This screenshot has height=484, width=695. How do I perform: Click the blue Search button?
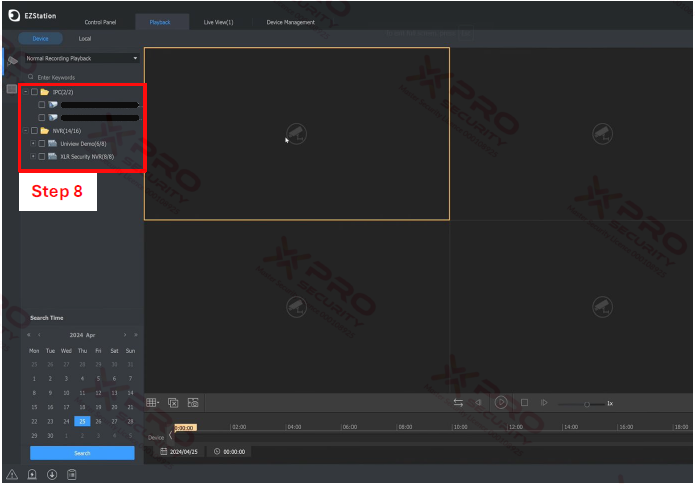point(82,453)
